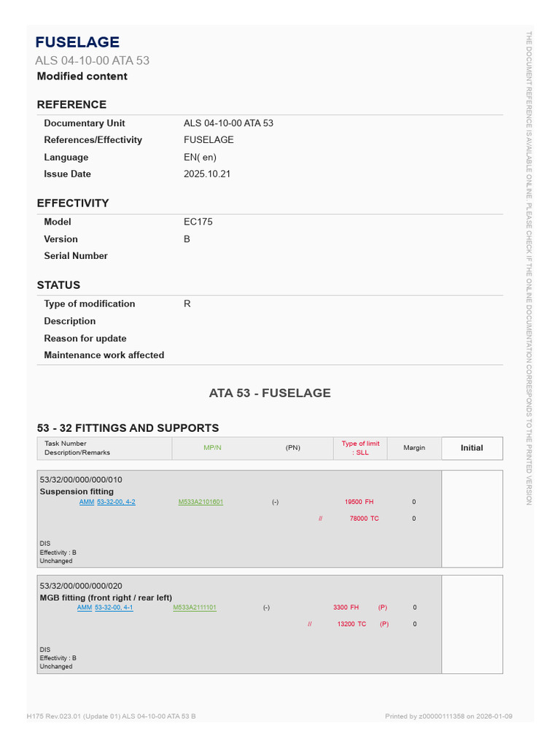The height and width of the screenshot is (747, 560).
Task: Click the issue date 2025.10.21
Action: 207,174
